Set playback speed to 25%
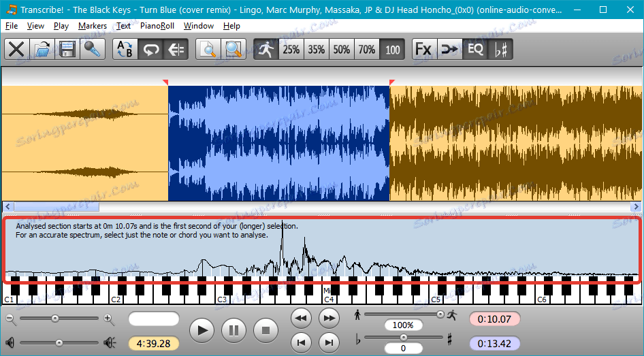Viewport: 644px width, 356px height. (291, 50)
